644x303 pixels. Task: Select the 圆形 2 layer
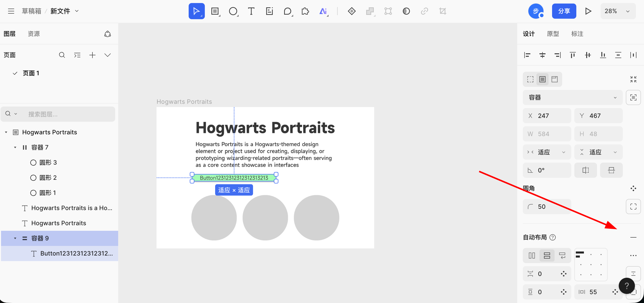click(48, 178)
